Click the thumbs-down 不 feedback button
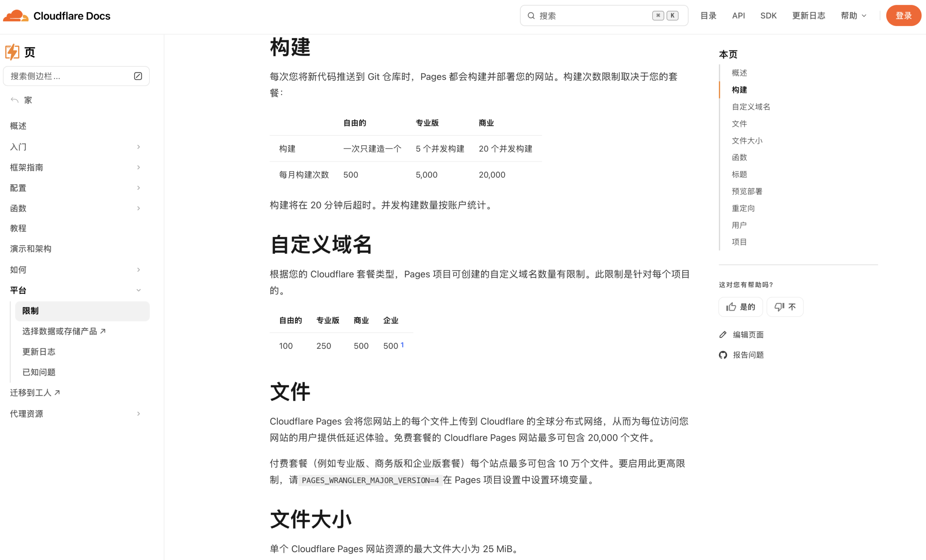This screenshot has width=926, height=560. pos(785,307)
